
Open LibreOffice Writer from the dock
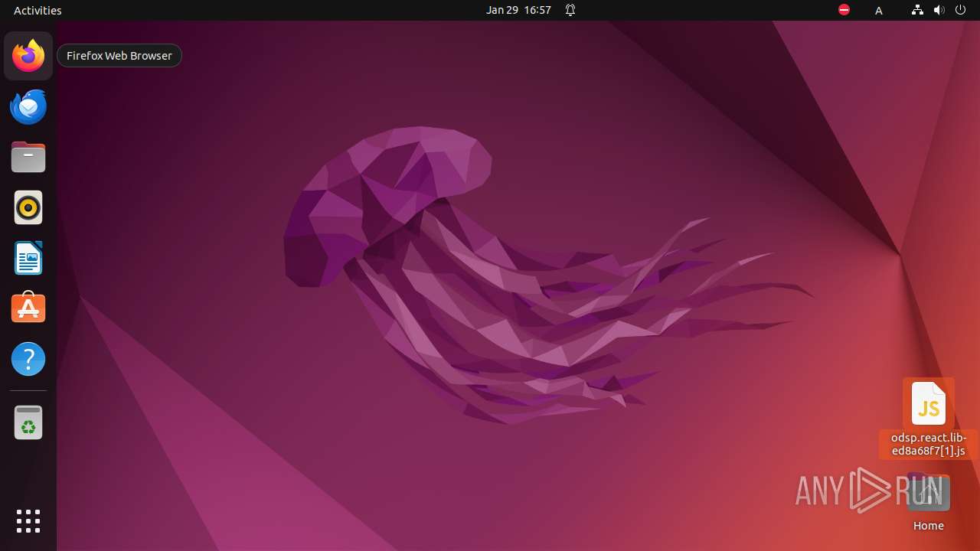click(x=28, y=258)
